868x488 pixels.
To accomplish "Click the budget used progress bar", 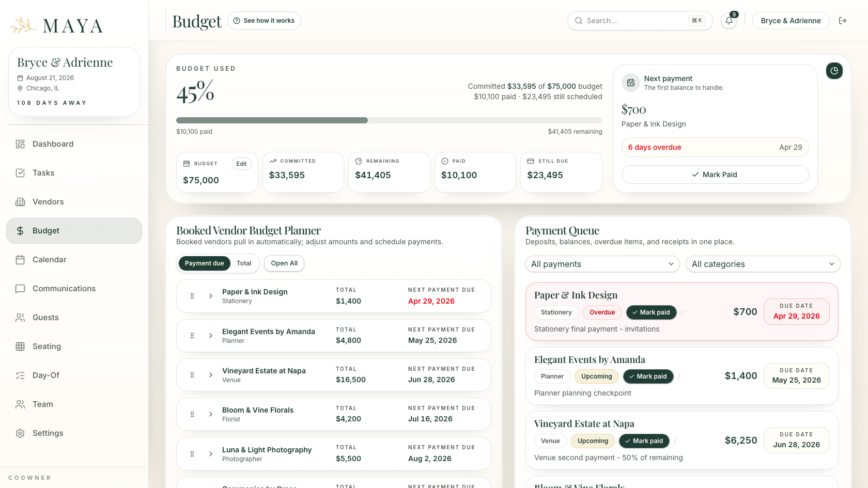I will point(389,120).
